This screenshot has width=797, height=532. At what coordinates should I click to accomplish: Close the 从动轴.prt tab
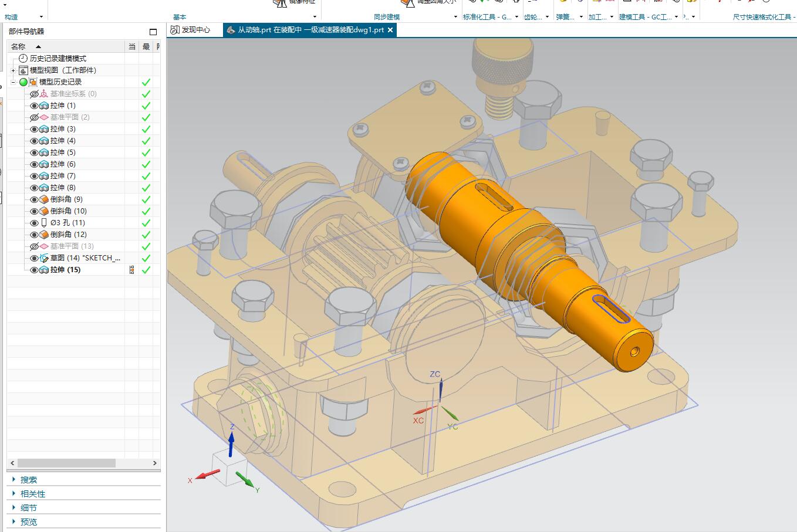(390, 30)
